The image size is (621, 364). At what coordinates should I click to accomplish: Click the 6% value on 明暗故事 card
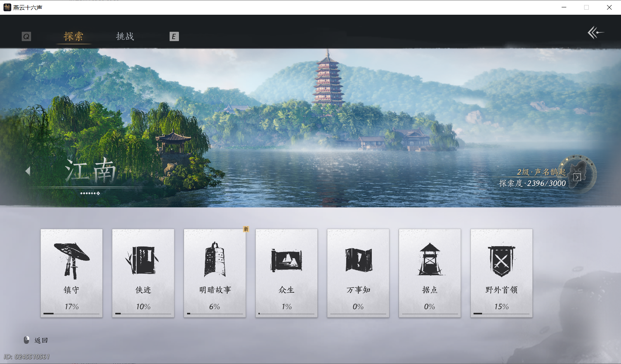click(215, 306)
